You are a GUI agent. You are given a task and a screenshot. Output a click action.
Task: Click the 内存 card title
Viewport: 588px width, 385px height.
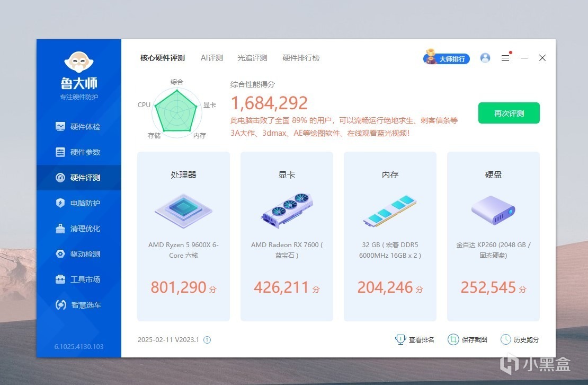(x=390, y=175)
